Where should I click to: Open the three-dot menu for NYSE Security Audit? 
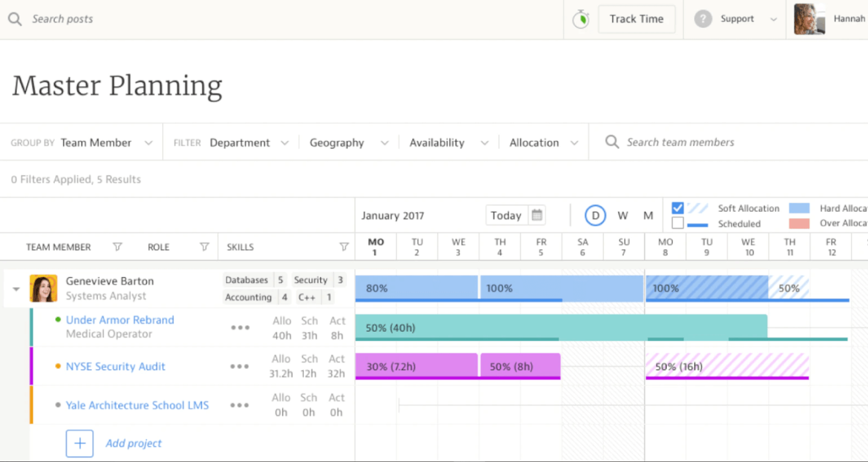point(239,366)
